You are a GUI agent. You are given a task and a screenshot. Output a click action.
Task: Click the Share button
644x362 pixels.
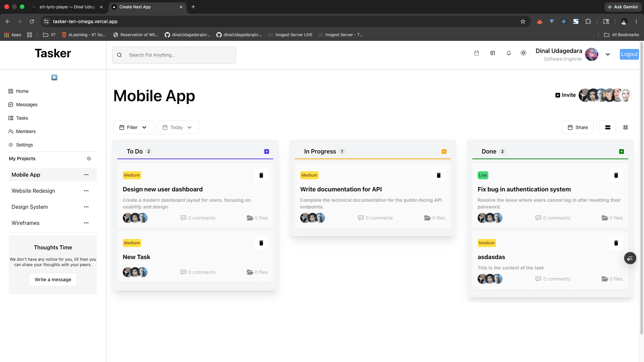click(578, 127)
